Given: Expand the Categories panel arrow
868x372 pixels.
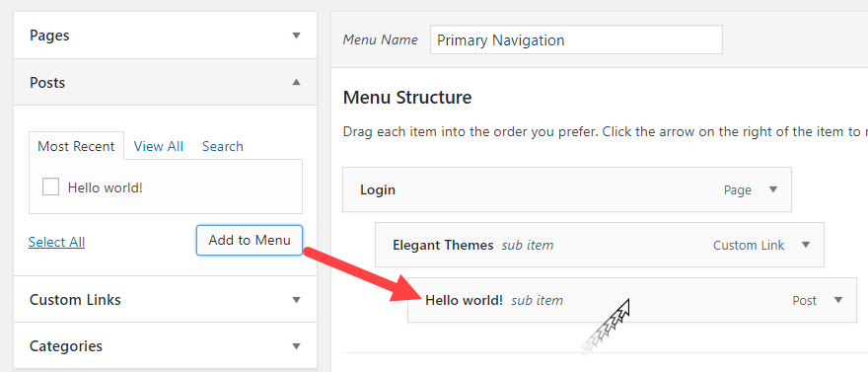Looking at the screenshot, I should [296, 346].
